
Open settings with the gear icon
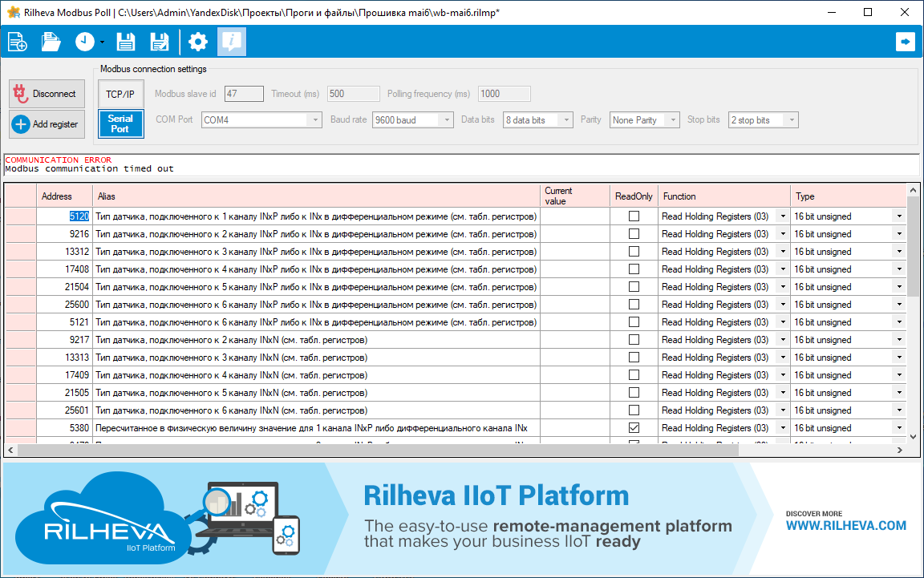197,42
